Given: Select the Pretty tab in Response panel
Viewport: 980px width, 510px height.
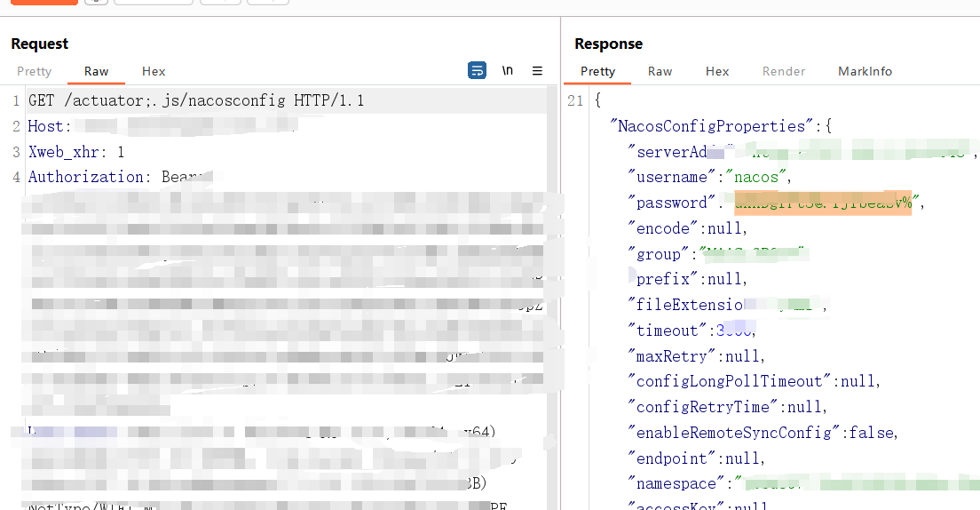Looking at the screenshot, I should click(x=597, y=71).
